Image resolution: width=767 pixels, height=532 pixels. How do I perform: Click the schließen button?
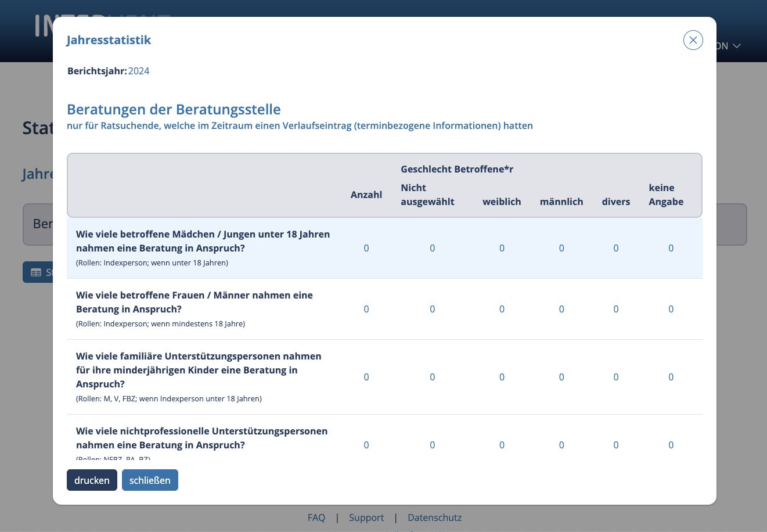pos(150,480)
